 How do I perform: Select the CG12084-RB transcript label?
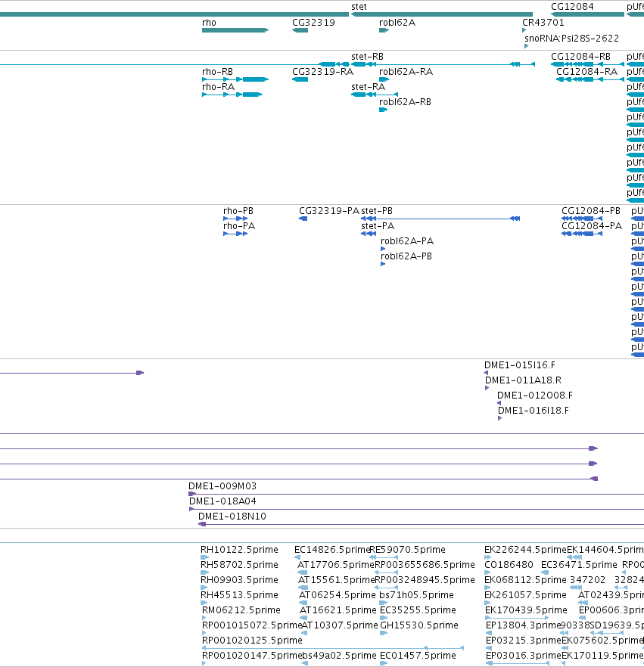click(x=580, y=57)
